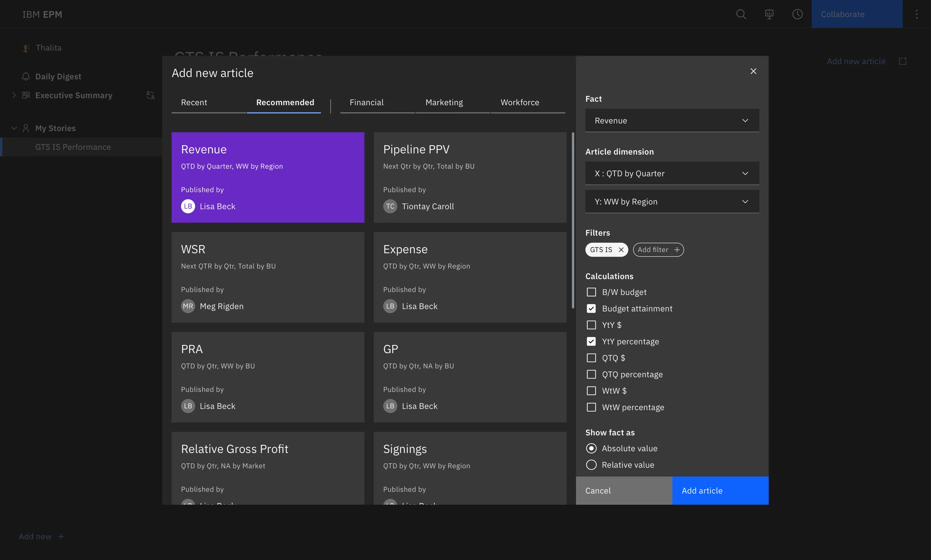Image resolution: width=931 pixels, height=560 pixels.
Task: Open the Fact Revenue dropdown
Action: 672,120
